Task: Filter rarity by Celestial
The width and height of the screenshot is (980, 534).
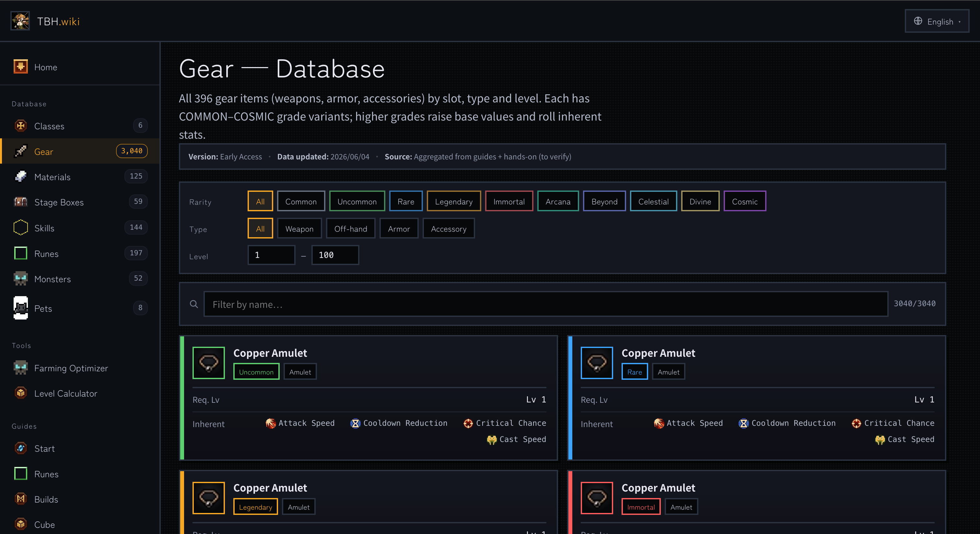Action: [653, 201]
